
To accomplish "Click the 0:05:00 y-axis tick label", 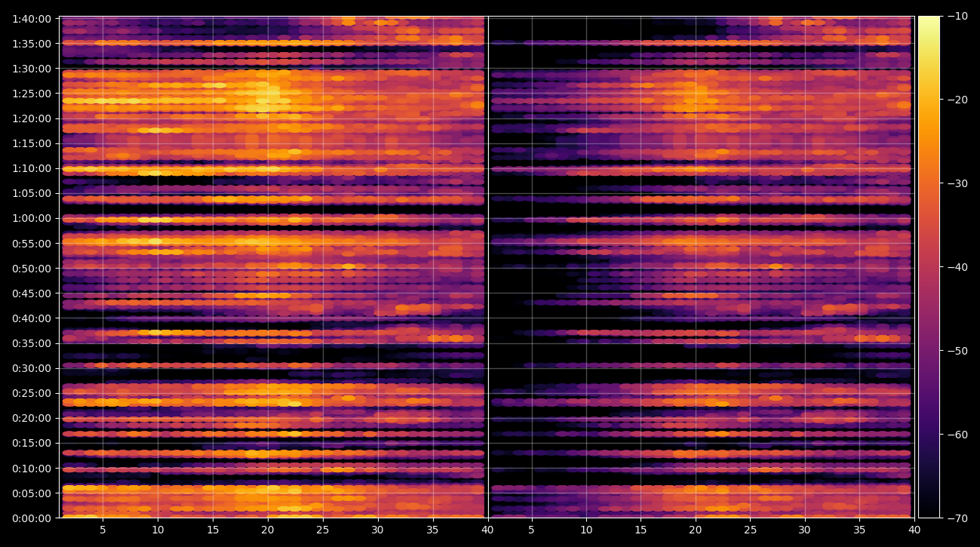I will pyautogui.click(x=32, y=493).
